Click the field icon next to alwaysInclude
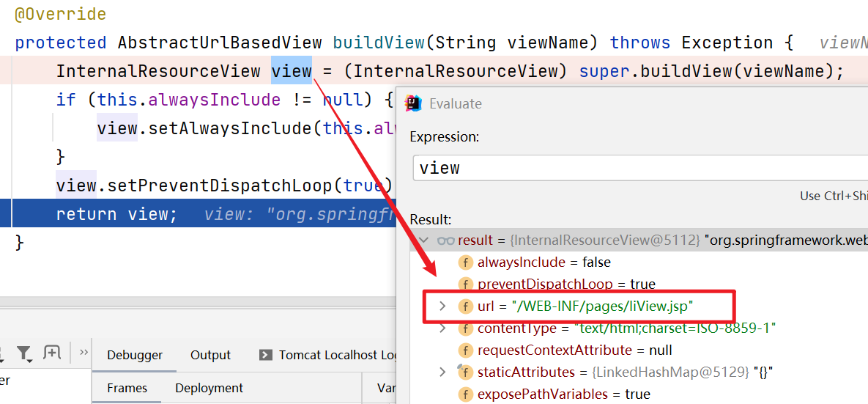The width and height of the screenshot is (868, 404). tap(465, 262)
